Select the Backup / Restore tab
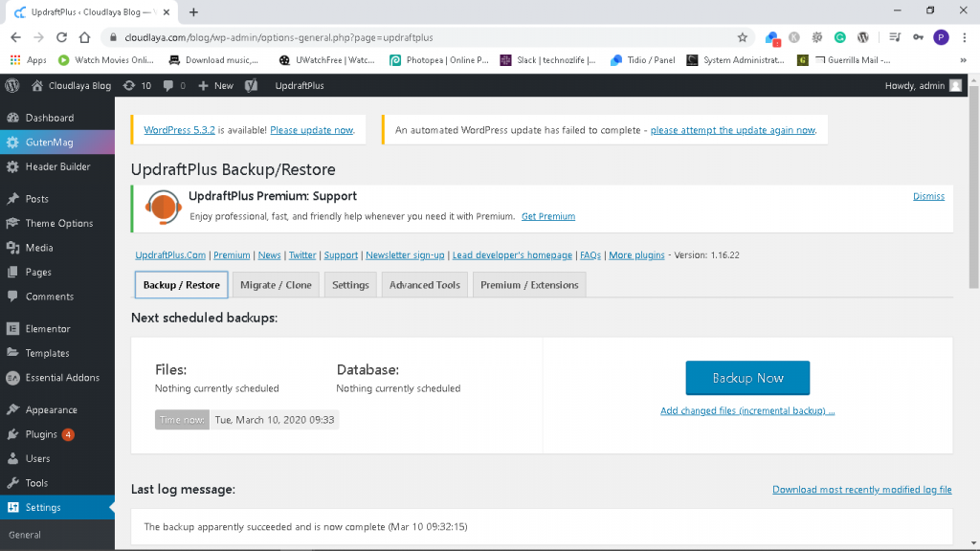The image size is (980, 551). pos(181,285)
